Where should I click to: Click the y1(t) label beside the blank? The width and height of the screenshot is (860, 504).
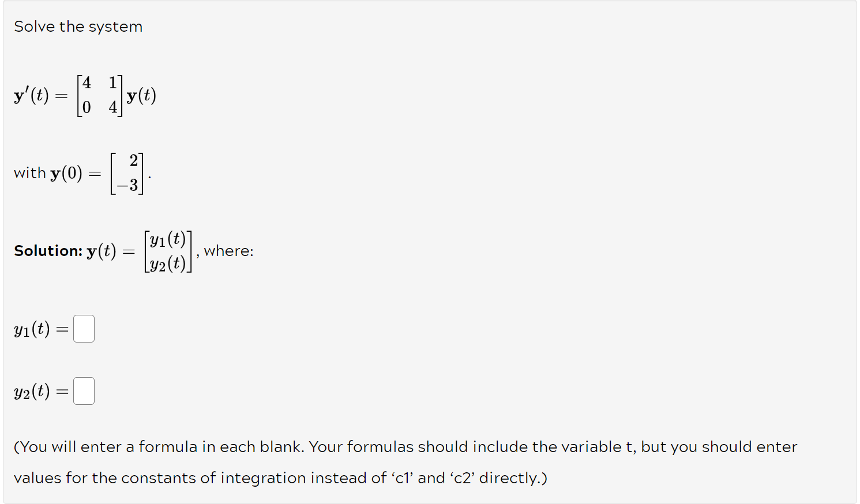point(32,330)
